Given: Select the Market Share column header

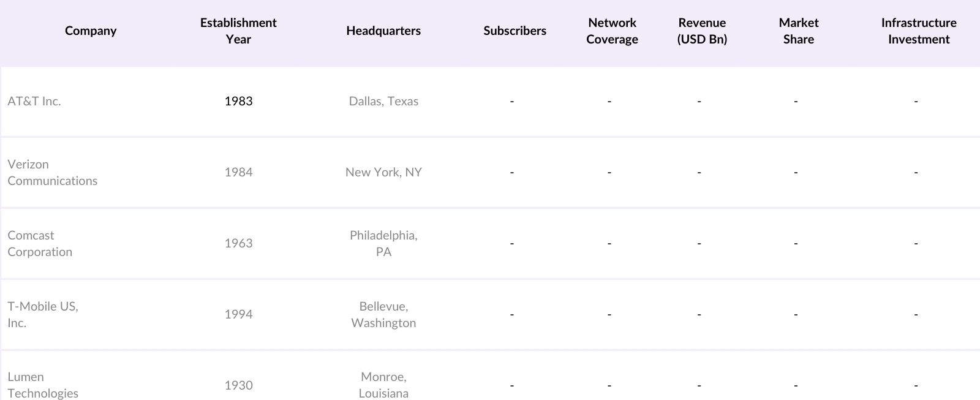Looking at the screenshot, I should (x=799, y=31).
